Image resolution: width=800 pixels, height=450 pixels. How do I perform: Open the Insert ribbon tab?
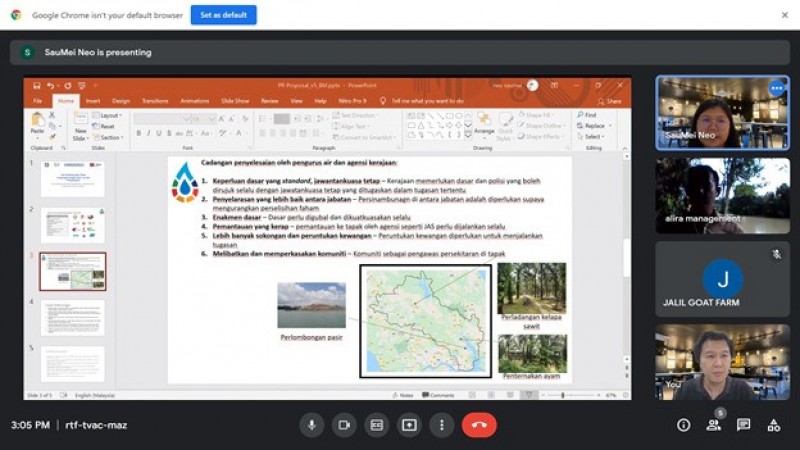93,101
